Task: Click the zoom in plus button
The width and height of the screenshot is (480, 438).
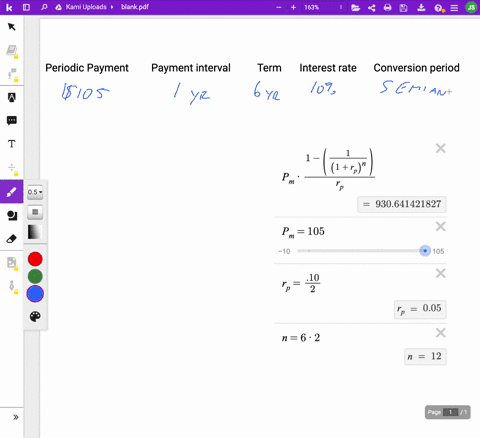Action: pos(293,7)
